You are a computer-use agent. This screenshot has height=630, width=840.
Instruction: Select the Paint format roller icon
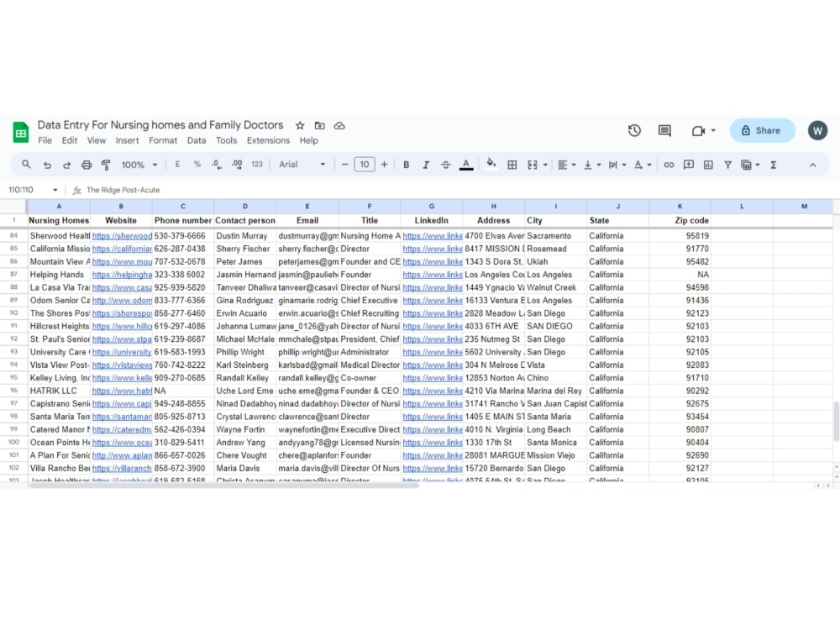click(x=106, y=165)
